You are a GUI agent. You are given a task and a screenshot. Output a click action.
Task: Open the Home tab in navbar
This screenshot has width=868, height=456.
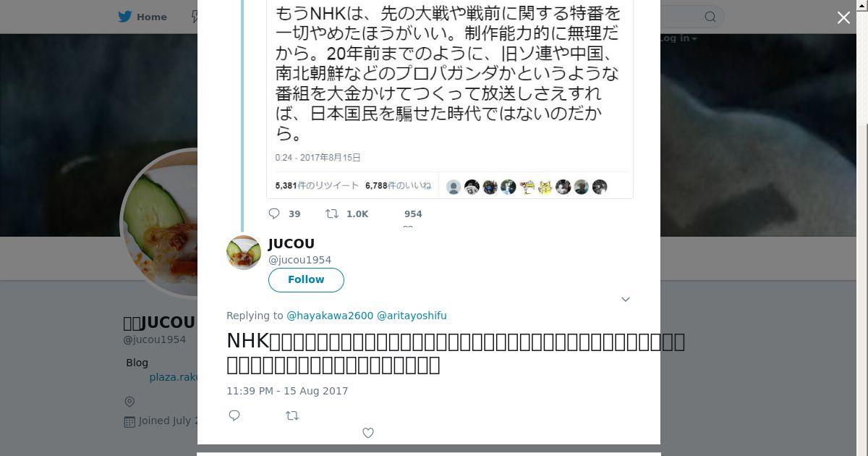pos(142,17)
